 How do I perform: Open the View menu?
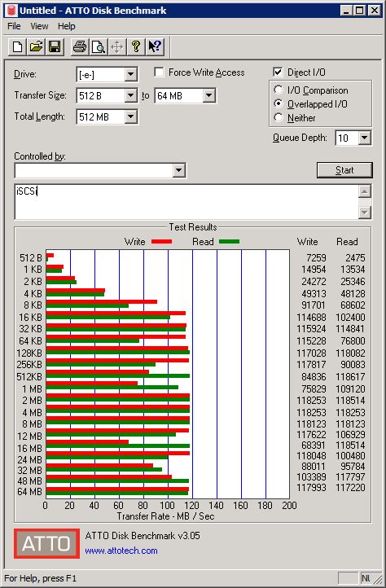tap(39, 26)
